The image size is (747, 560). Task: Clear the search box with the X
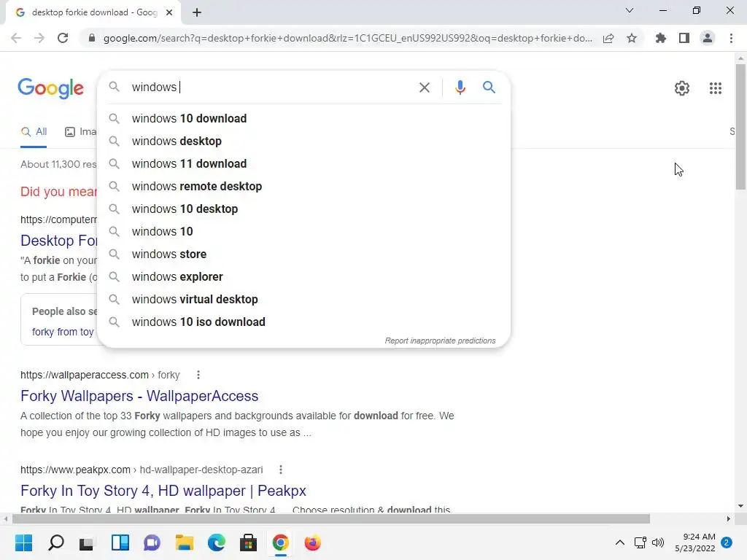pos(424,87)
